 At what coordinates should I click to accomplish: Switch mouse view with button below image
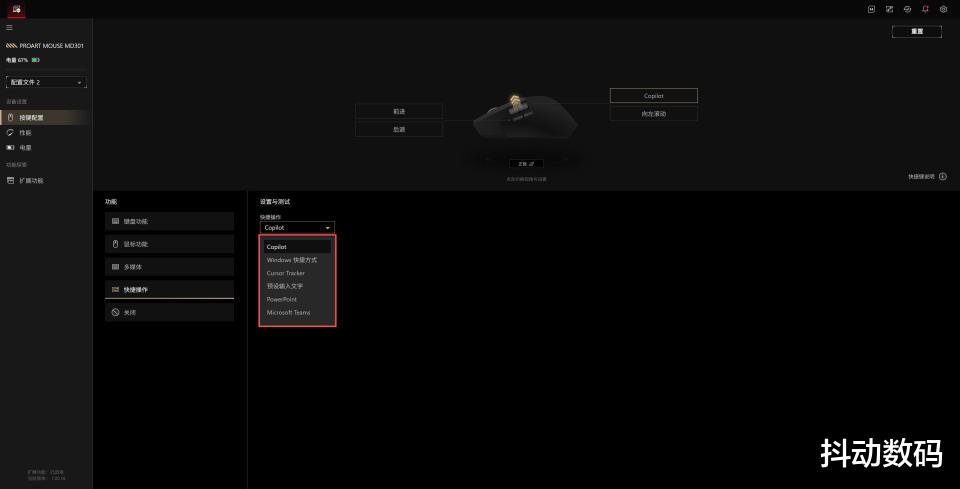click(x=526, y=163)
